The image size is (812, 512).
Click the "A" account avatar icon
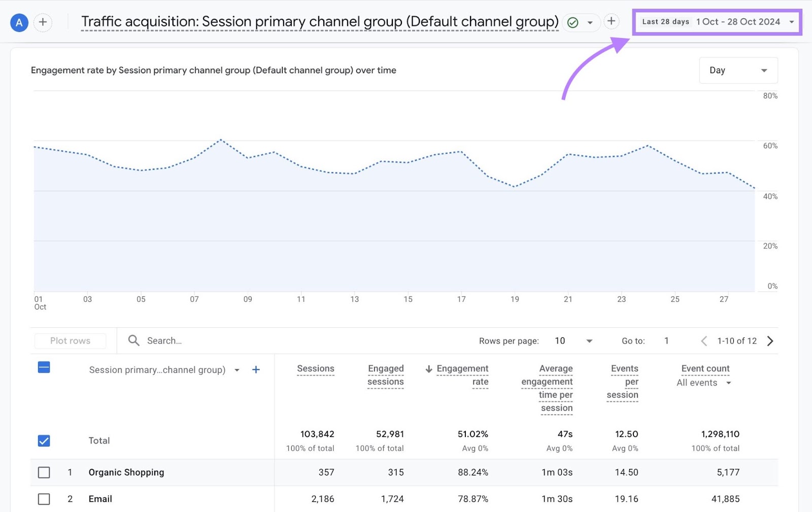pyautogui.click(x=19, y=22)
